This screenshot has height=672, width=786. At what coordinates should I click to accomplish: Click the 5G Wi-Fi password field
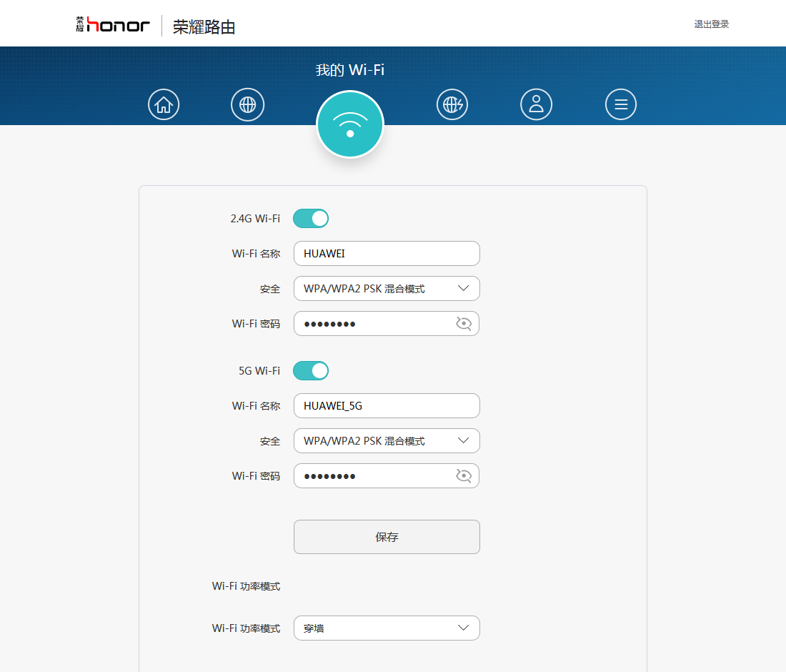pos(387,475)
